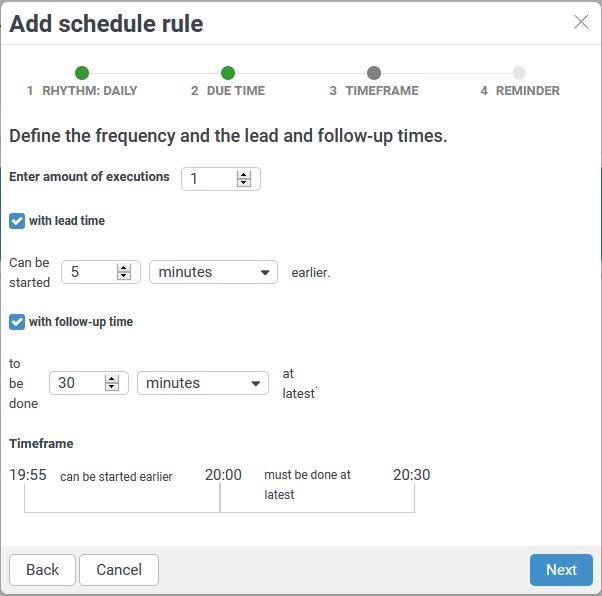Click inside the follow-up time 30 field
Screen dimensions: 602x596
(77, 383)
